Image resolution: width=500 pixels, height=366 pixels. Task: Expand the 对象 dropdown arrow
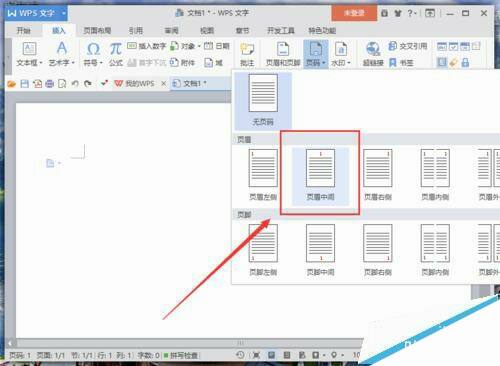point(199,46)
